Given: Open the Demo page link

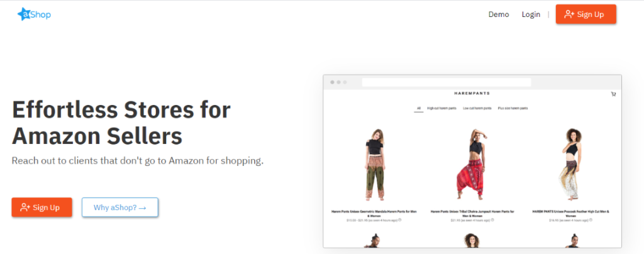Looking at the screenshot, I should [499, 14].
